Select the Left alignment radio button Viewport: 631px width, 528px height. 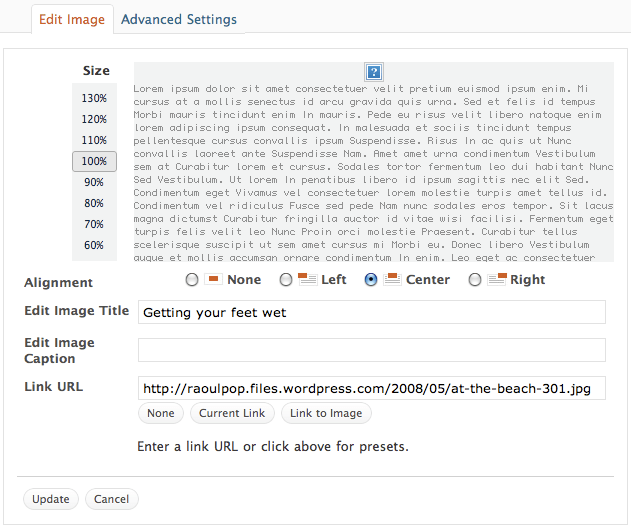pyautogui.click(x=286, y=280)
